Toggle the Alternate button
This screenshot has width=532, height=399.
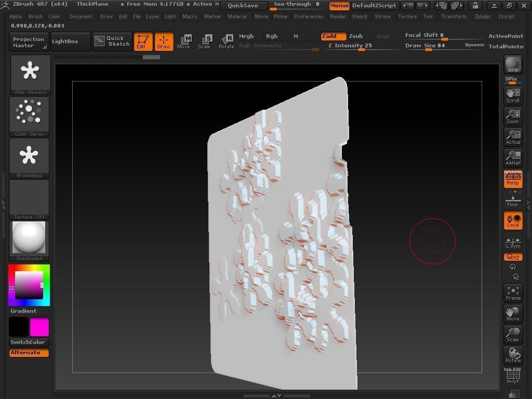(x=29, y=353)
